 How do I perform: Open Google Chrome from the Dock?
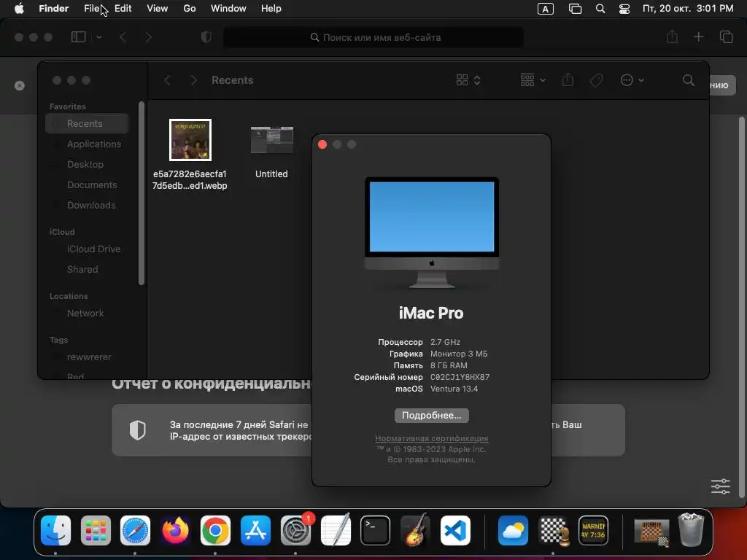click(215, 530)
